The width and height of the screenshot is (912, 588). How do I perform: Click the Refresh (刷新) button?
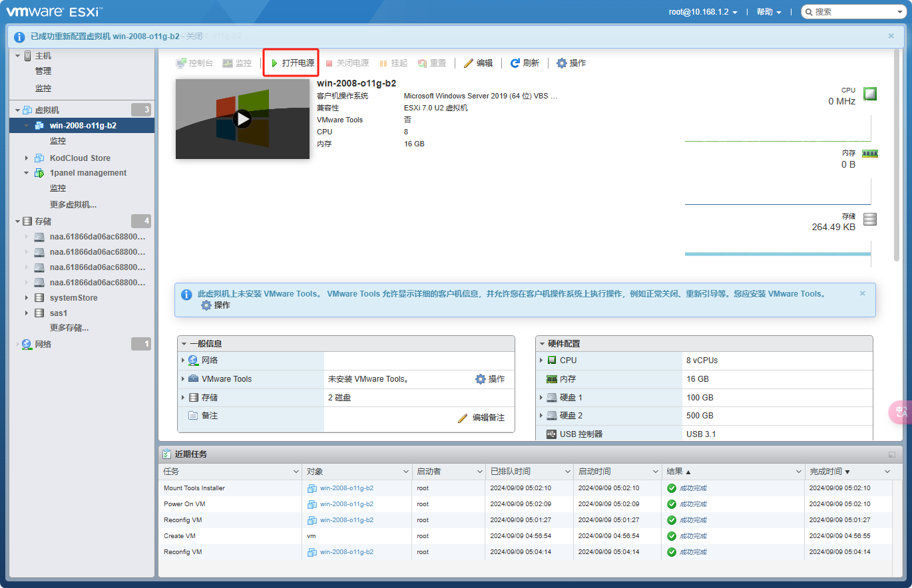pos(525,63)
